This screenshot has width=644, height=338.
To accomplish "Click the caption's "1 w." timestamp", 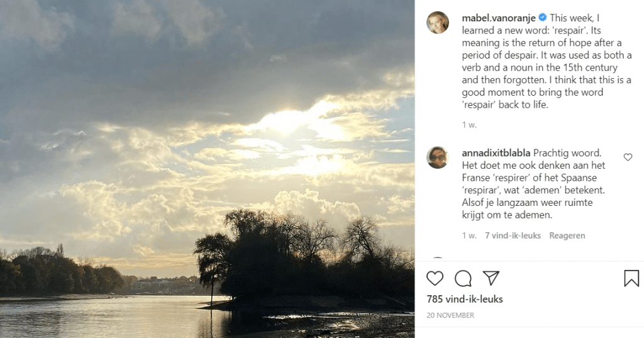I will (x=469, y=125).
